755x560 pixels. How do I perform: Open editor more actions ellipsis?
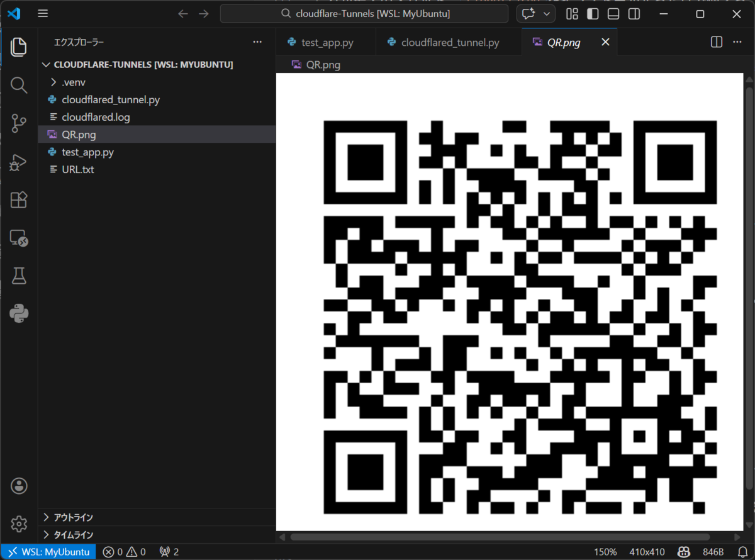click(737, 42)
